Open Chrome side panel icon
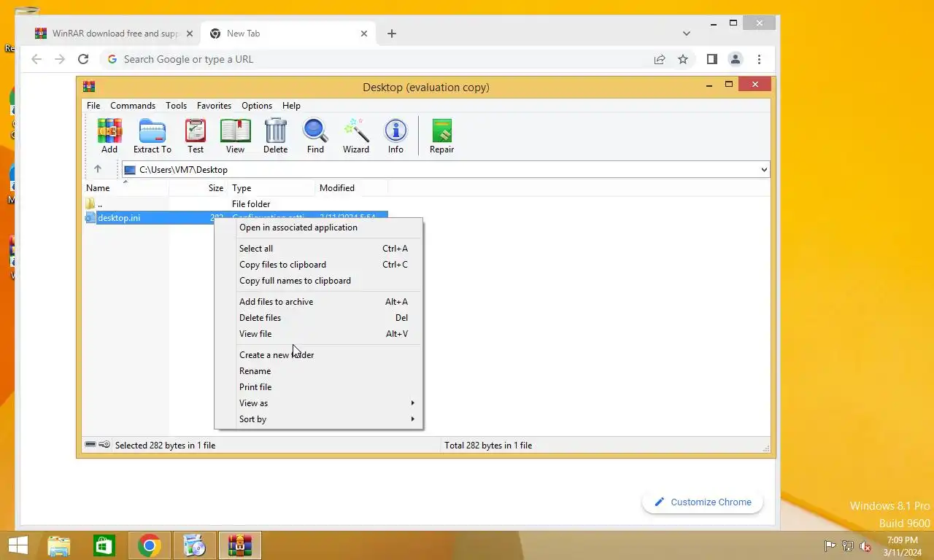Viewport: 934px width, 560px height. [x=712, y=59]
